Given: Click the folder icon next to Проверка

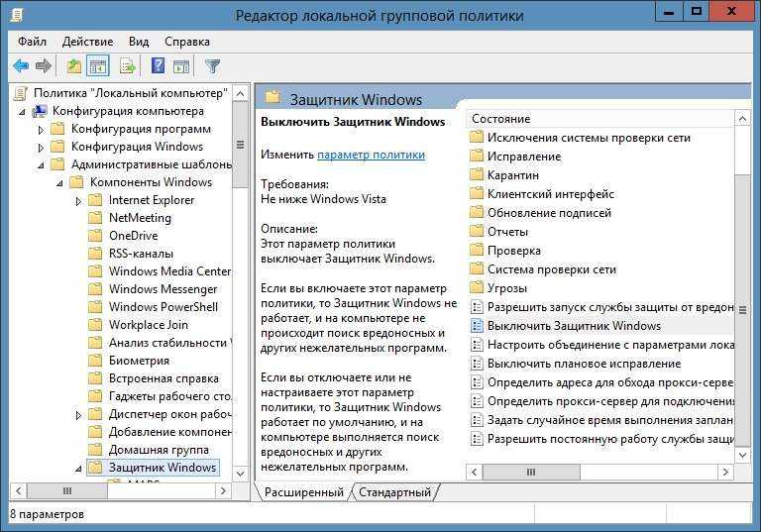Looking at the screenshot, I should click(477, 250).
